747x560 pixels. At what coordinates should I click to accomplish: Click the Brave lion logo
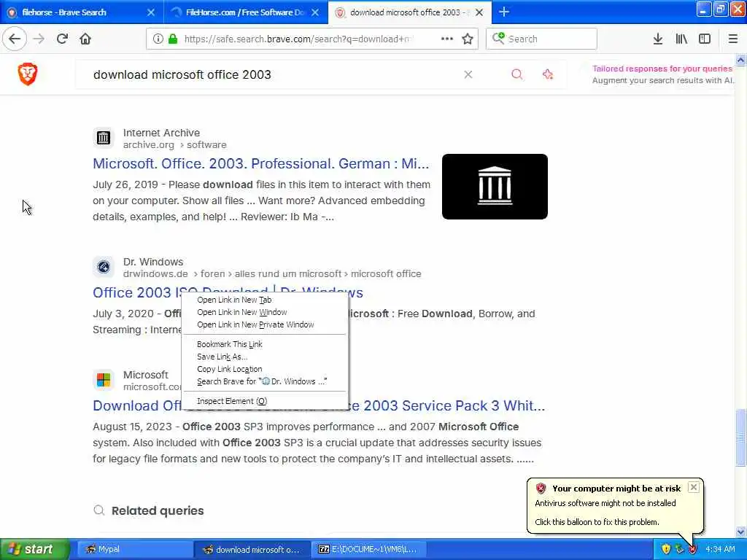click(28, 74)
